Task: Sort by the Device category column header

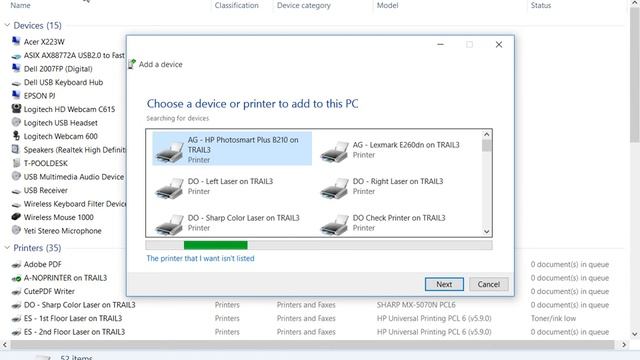Action: pyautogui.click(x=304, y=5)
